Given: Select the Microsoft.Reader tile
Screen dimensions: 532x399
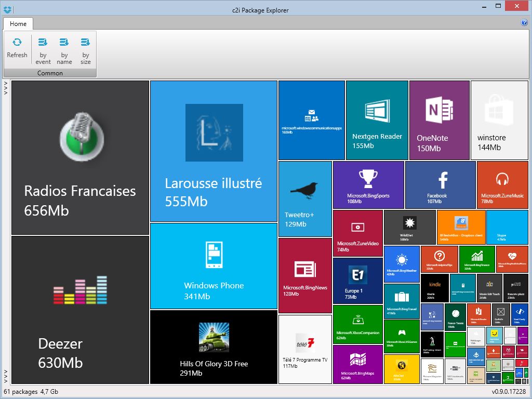Looking at the screenshot, I should (478, 314).
